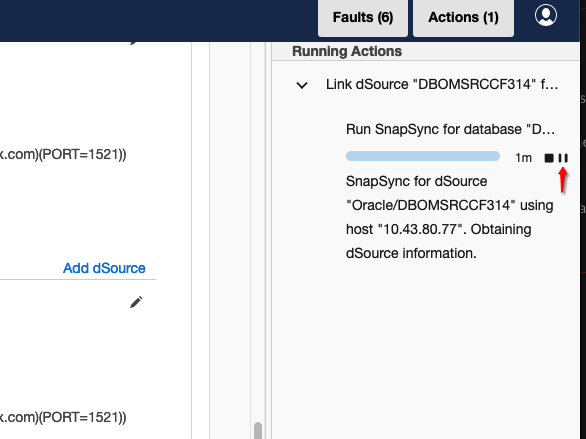This screenshot has width=586, height=439.
Task: Click the Running Actions header
Action: (347, 51)
